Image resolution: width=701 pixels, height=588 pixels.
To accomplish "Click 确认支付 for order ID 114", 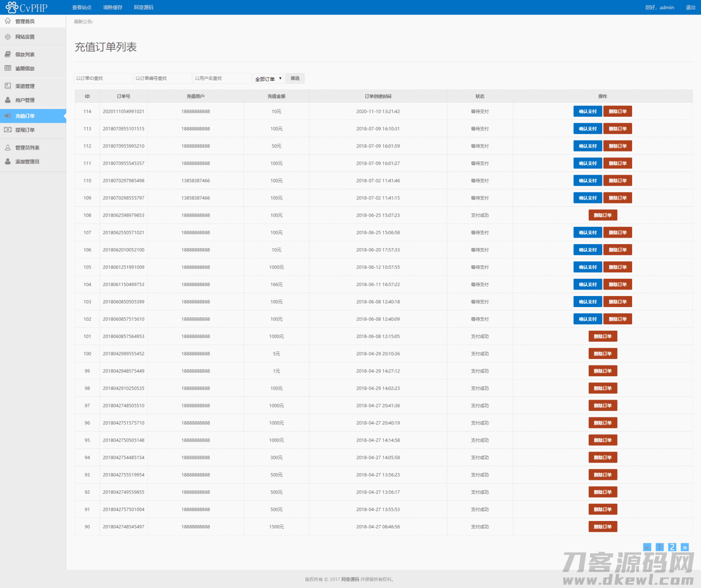I will pyautogui.click(x=587, y=111).
